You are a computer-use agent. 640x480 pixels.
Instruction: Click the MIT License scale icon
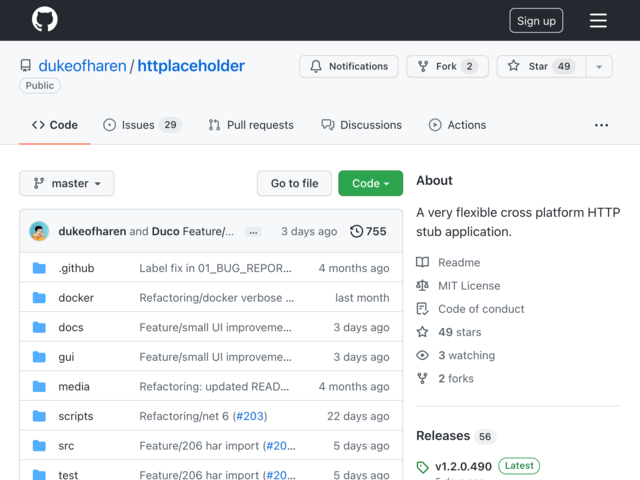click(422, 285)
